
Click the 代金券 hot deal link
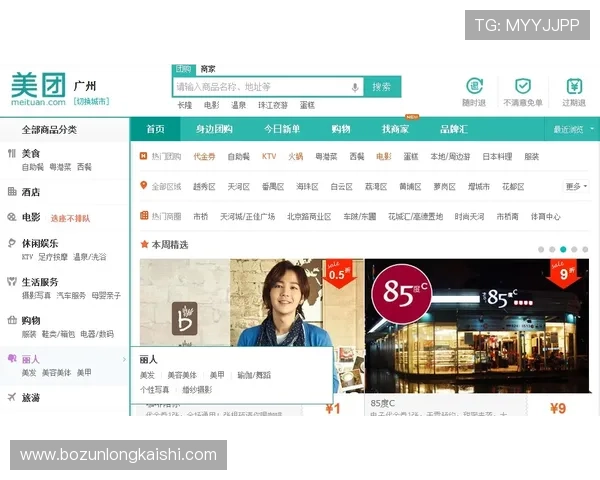tap(204, 156)
